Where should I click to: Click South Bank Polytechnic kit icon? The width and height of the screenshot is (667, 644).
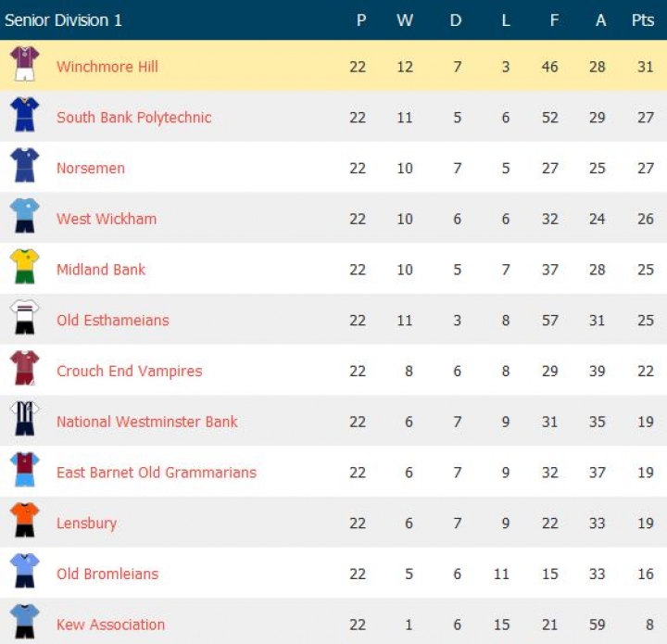[24, 116]
